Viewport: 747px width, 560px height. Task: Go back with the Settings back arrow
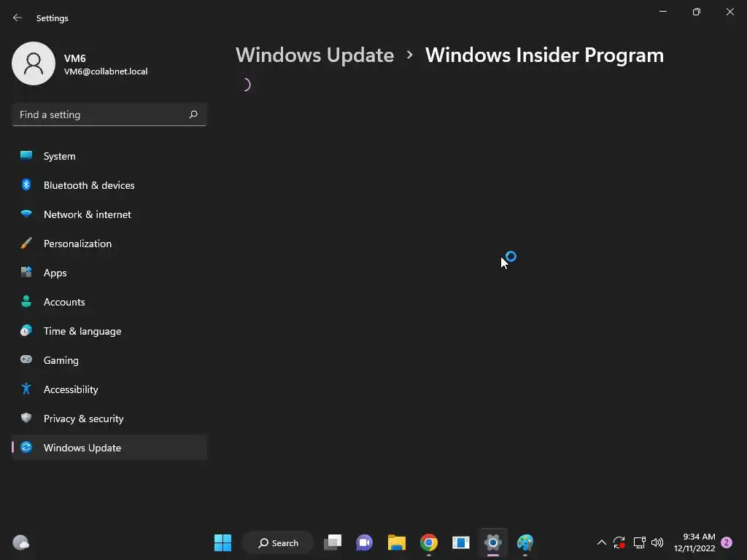tap(18, 17)
